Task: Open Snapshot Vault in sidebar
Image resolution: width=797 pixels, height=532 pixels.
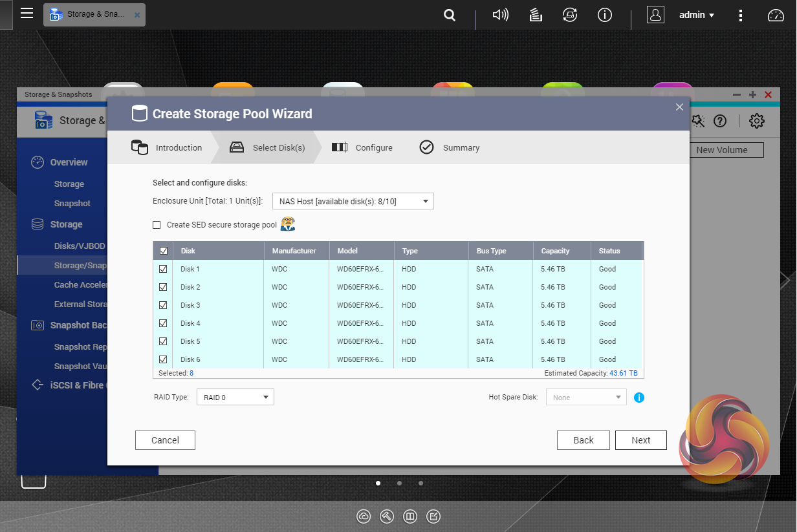Action: pyautogui.click(x=81, y=366)
